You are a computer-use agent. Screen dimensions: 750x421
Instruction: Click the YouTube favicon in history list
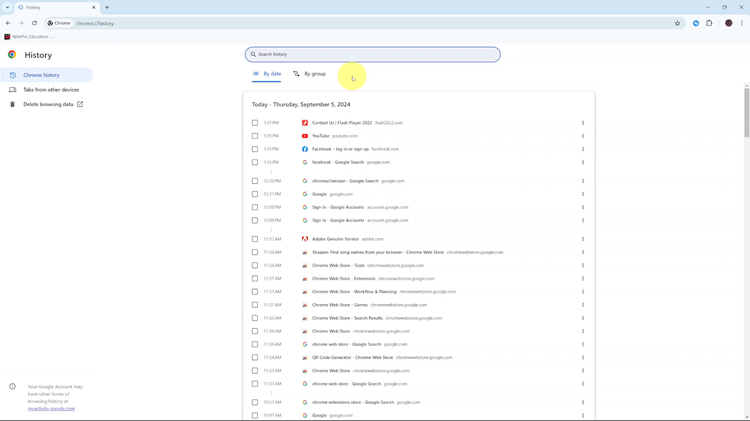pyautogui.click(x=305, y=136)
